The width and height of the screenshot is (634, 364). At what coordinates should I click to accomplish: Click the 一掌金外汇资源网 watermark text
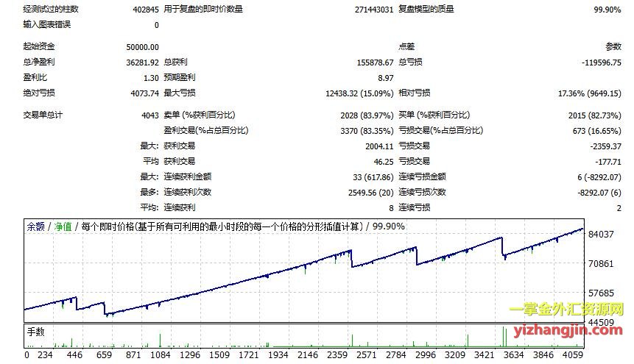click(x=566, y=313)
